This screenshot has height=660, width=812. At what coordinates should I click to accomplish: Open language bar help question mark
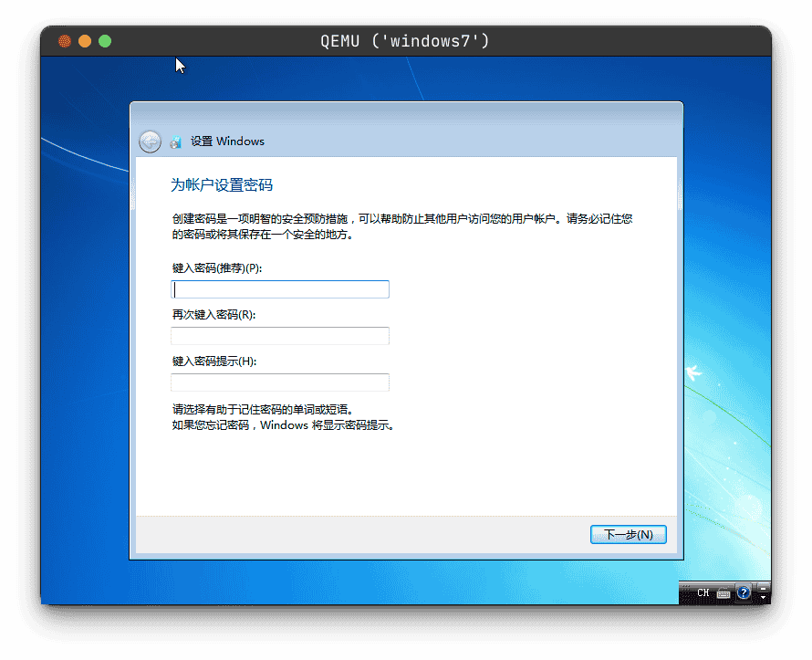[744, 592]
